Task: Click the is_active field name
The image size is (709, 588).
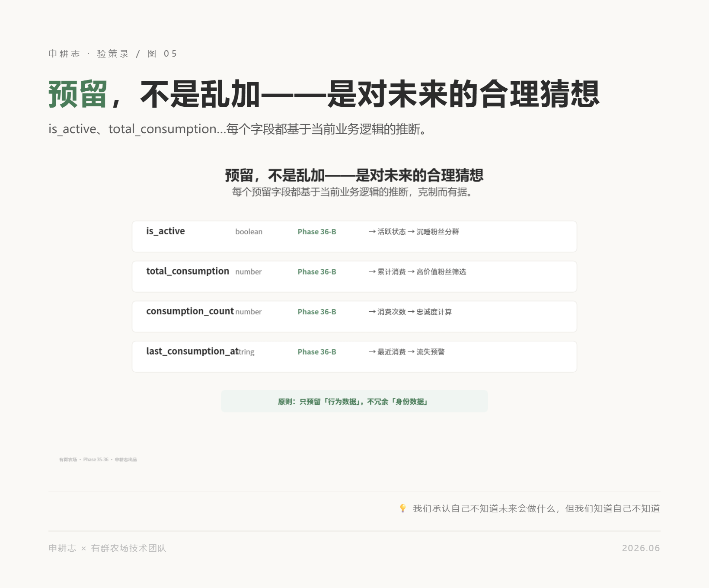Action: pos(166,231)
